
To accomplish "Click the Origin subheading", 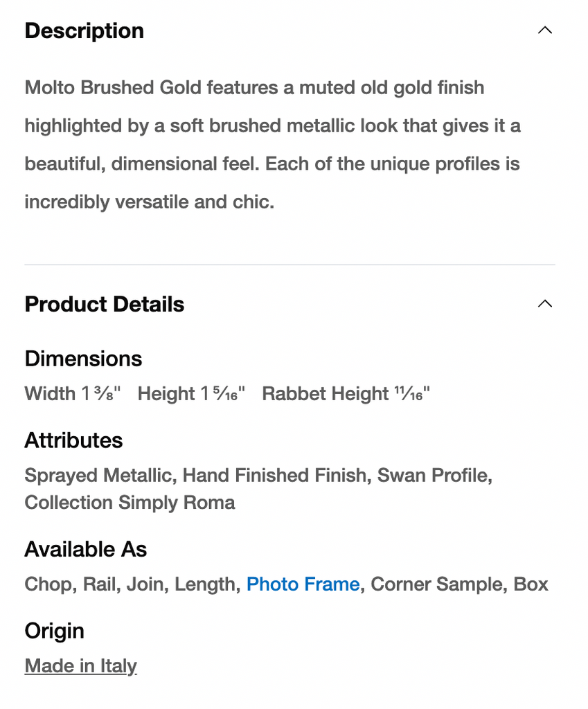I will pos(54,631).
